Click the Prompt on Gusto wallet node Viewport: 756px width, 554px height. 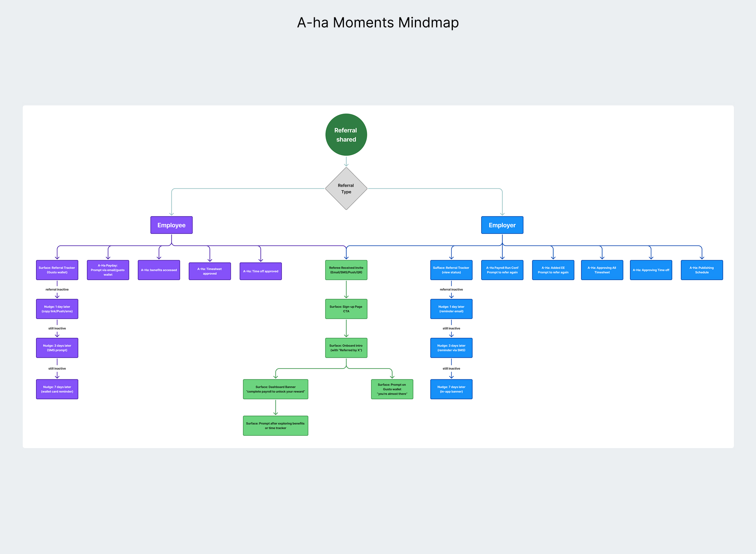(x=392, y=389)
